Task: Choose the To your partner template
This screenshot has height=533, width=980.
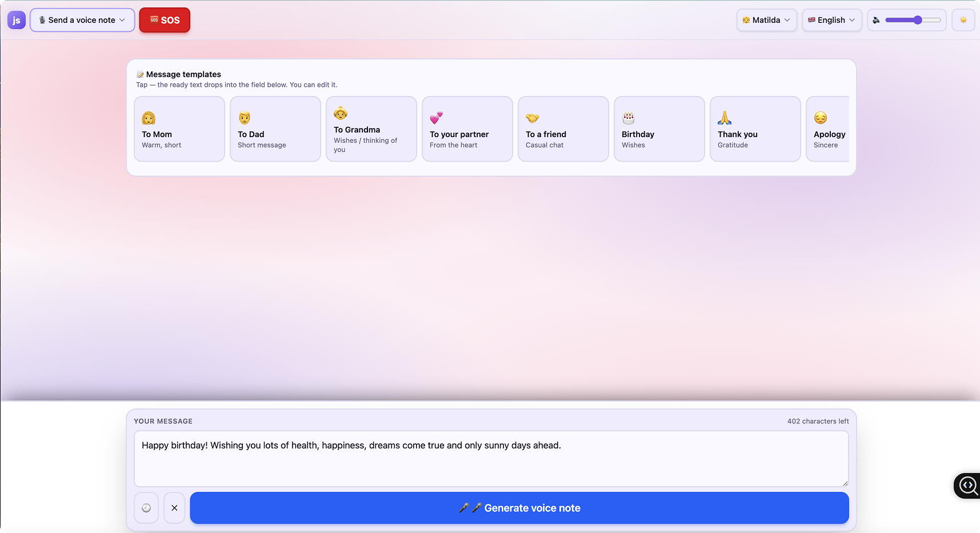Action: tap(467, 129)
